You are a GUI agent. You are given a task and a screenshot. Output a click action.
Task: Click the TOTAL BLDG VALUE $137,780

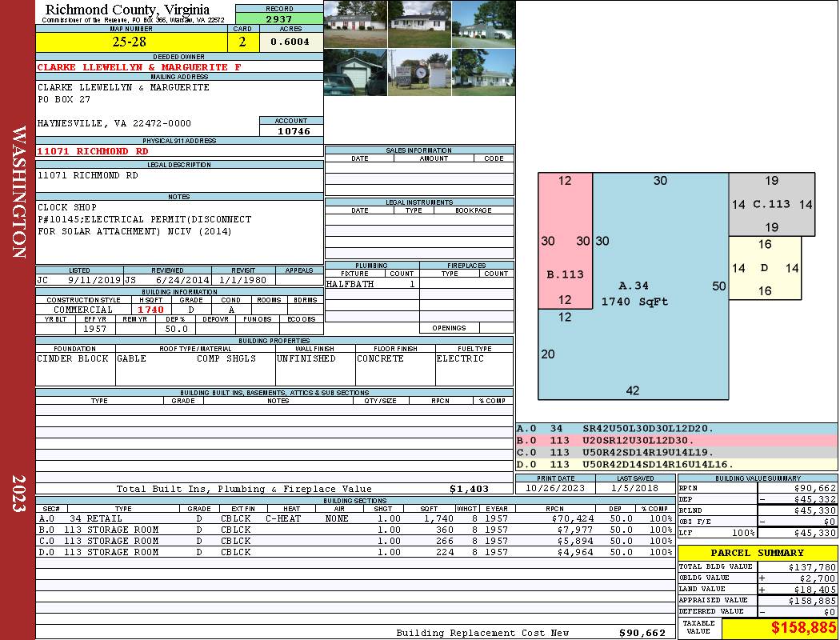coord(812,566)
